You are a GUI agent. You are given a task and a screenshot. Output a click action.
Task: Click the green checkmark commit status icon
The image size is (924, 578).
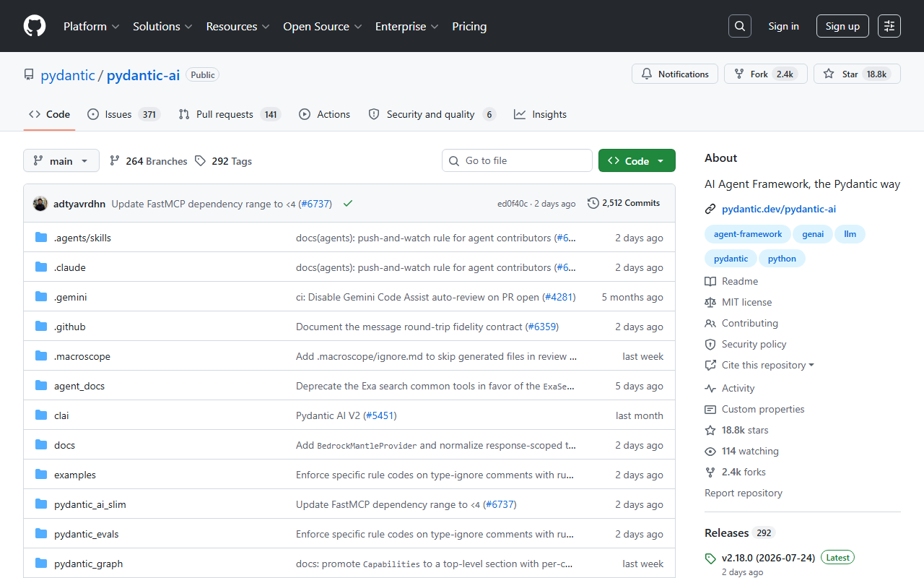(x=348, y=204)
